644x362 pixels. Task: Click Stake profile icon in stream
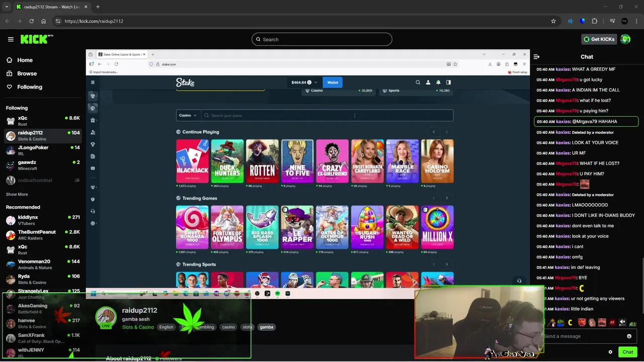pos(428,82)
